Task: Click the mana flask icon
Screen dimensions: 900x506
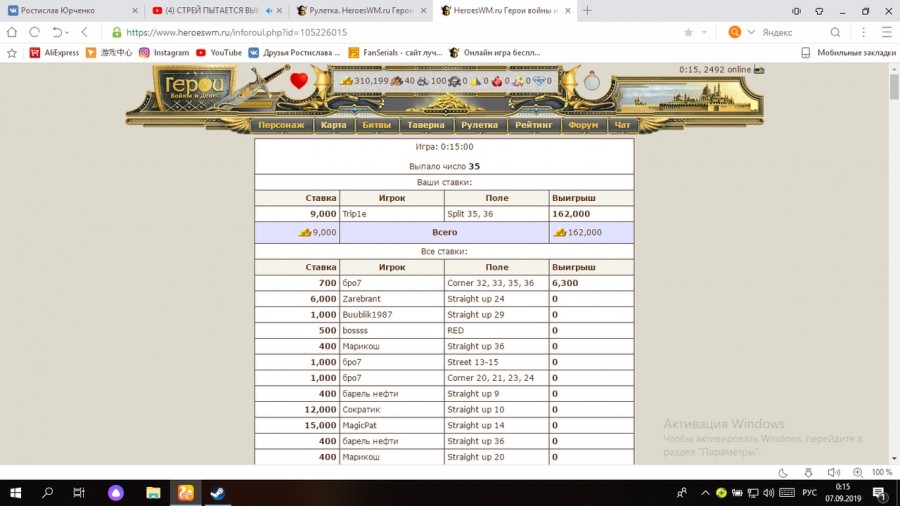Action: pyautogui.click(x=591, y=81)
